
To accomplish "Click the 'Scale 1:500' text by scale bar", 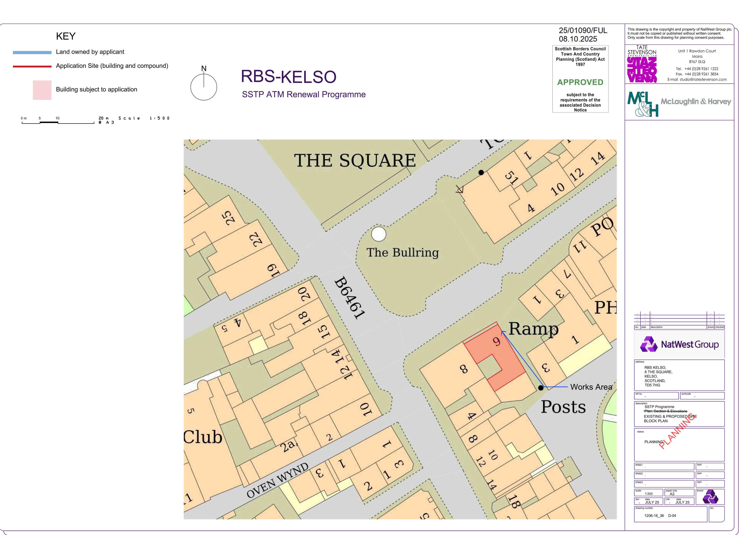I will point(144,118).
